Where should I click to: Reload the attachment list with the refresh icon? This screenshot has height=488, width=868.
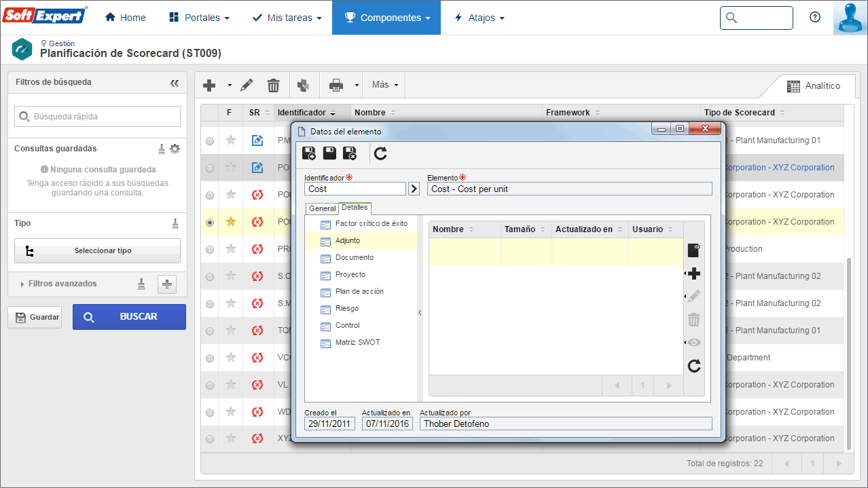click(x=693, y=367)
